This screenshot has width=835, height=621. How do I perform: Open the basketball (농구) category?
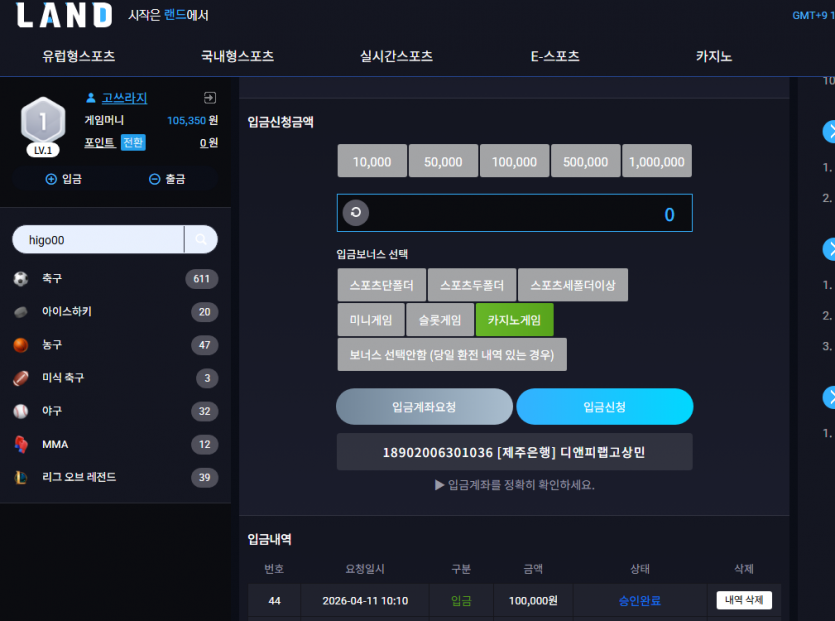115,345
